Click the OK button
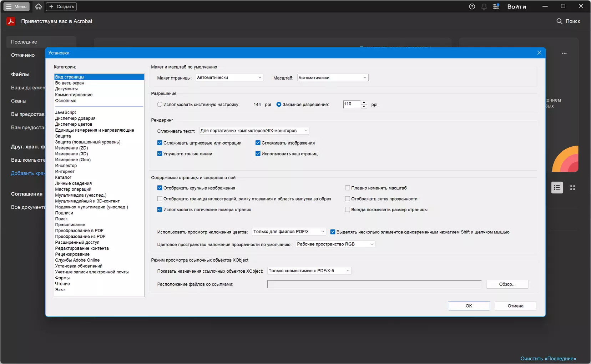Screen dimensions: 591x364 point(469,306)
